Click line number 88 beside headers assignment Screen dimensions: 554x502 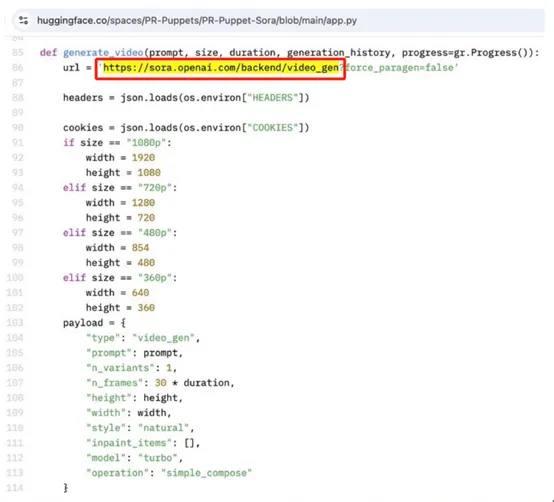[x=18, y=98]
